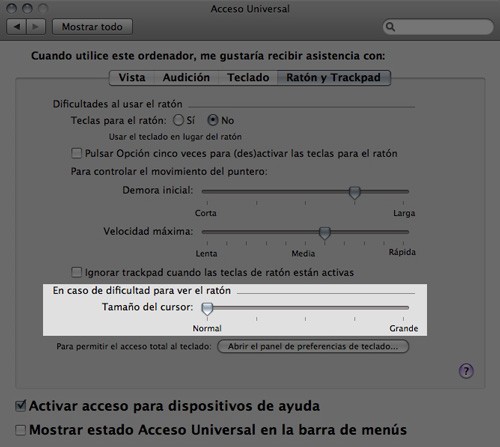Select the Ratón y Trackpad tab

(333, 78)
